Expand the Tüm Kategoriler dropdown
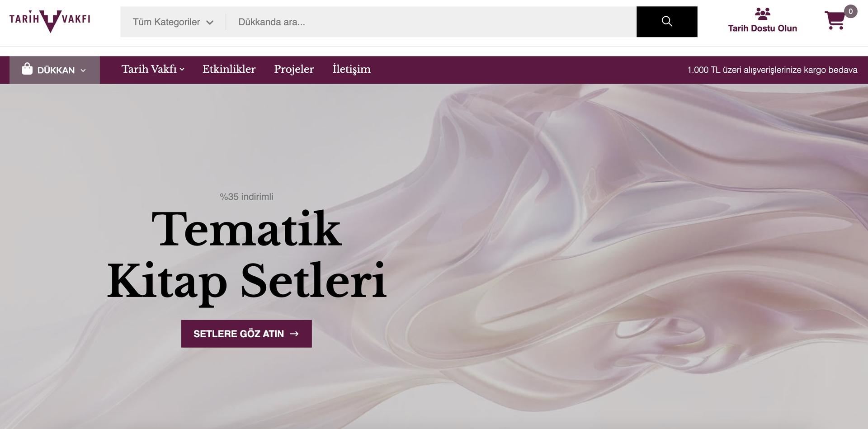 point(173,22)
